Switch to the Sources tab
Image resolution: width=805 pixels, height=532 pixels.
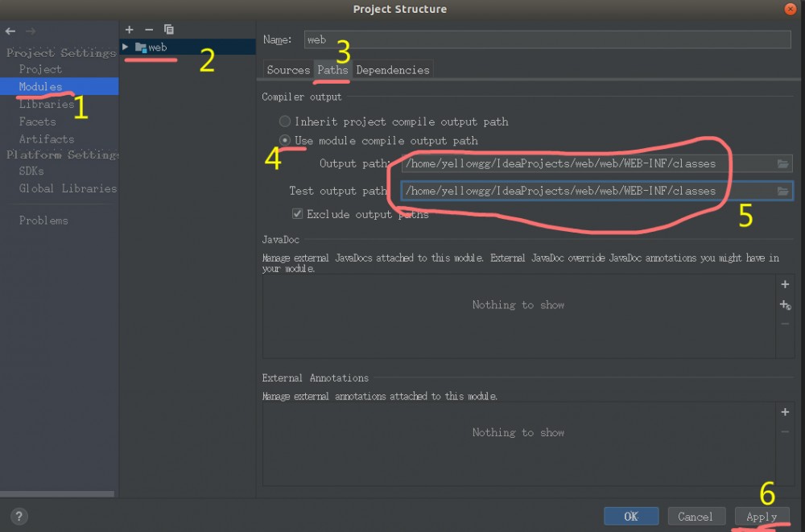point(287,70)
